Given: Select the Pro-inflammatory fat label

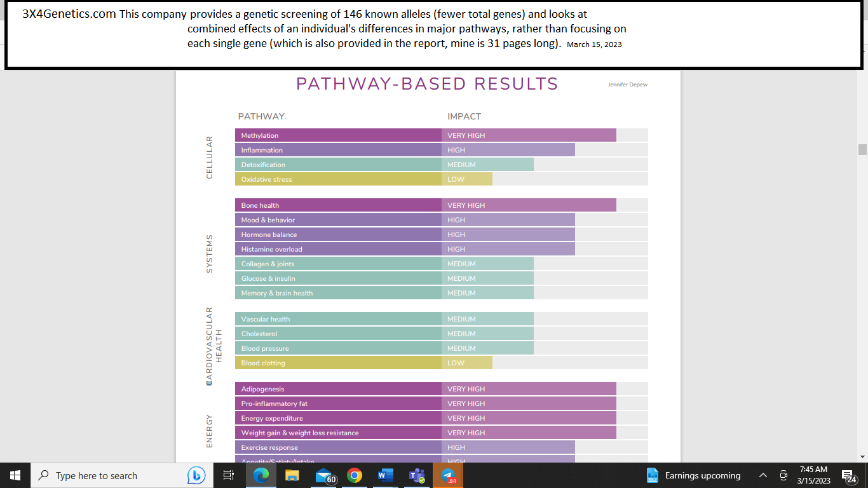Looking at the screenshot, I should (274, 403).
